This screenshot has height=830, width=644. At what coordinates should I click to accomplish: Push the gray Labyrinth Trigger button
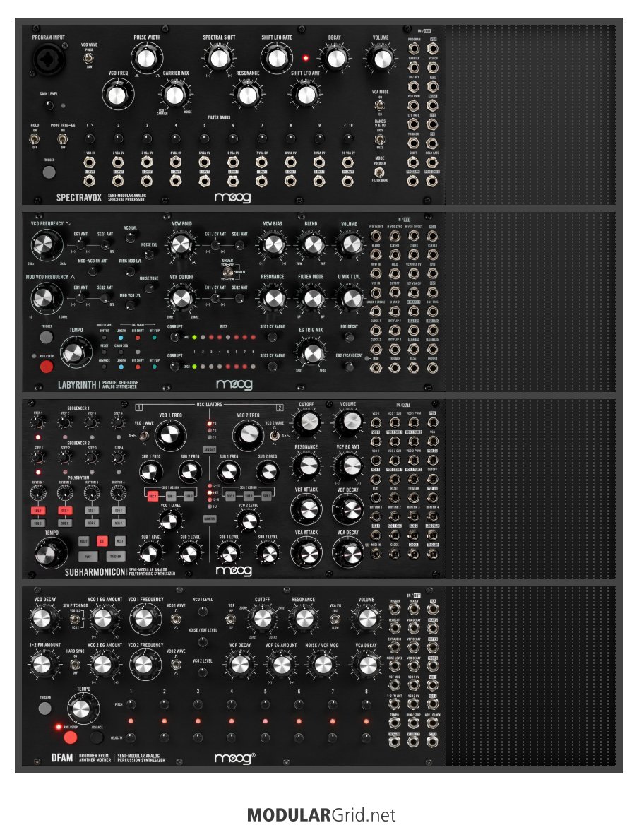point(47,337)
